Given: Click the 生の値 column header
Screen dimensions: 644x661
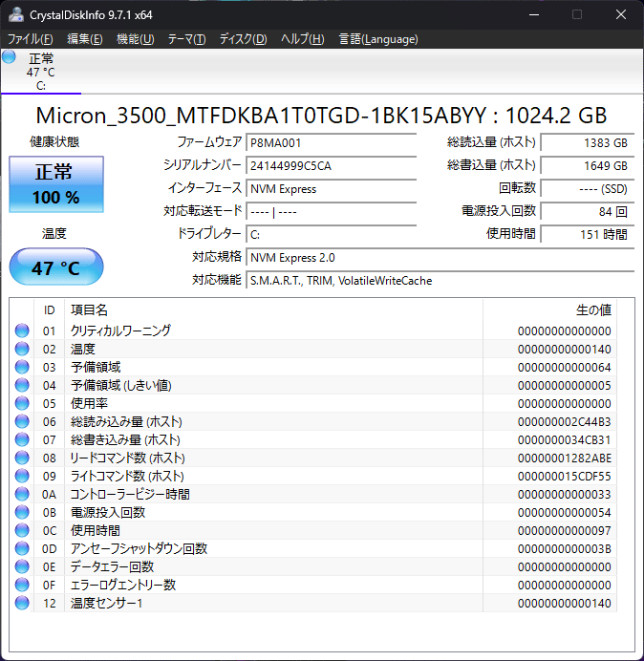Looking at the screenshot, I should tap(592, 310).
